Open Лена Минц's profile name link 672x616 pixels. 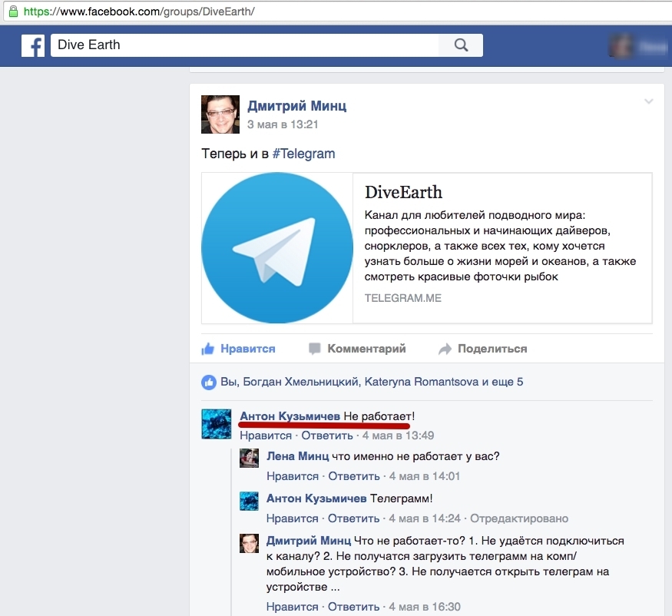tap(297, 456)
